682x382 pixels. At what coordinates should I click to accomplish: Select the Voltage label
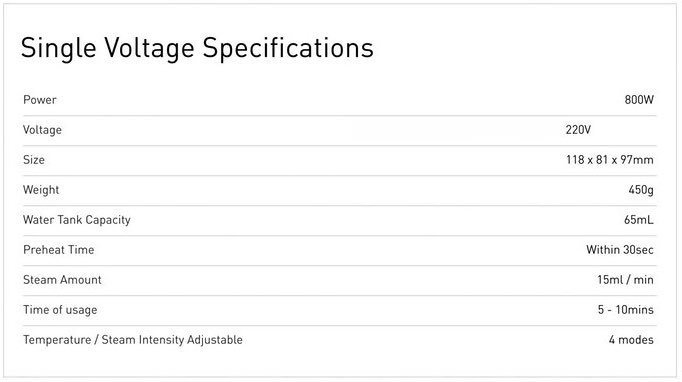pyautogui.click(x=42, y=130)
